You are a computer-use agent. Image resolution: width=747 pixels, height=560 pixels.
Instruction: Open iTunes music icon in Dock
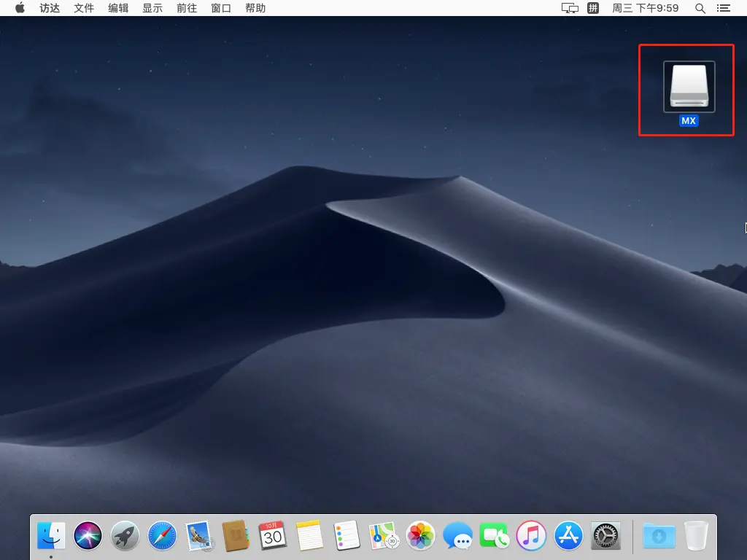pyautogui.click(x=531, y=535)
